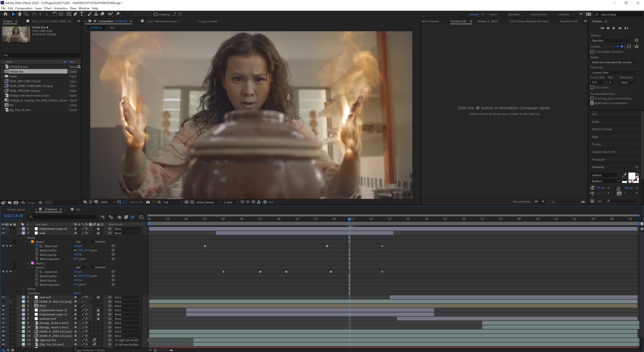Select the Zoom tool in toolbar

[x=26, y=14]
